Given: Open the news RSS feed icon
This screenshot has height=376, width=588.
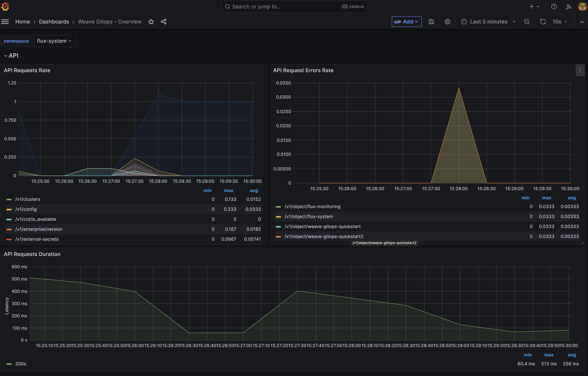Looking at the screenshot, I should [568, 7].
